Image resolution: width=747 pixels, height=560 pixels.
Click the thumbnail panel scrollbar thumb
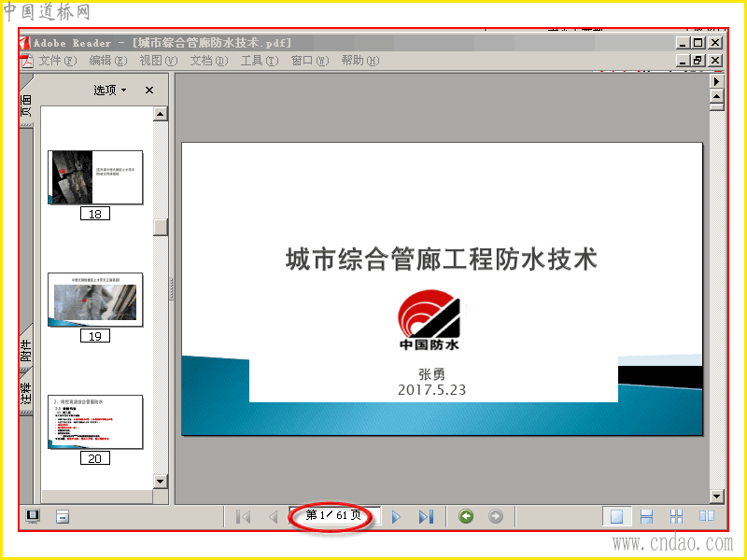click(x=161, y=227)
